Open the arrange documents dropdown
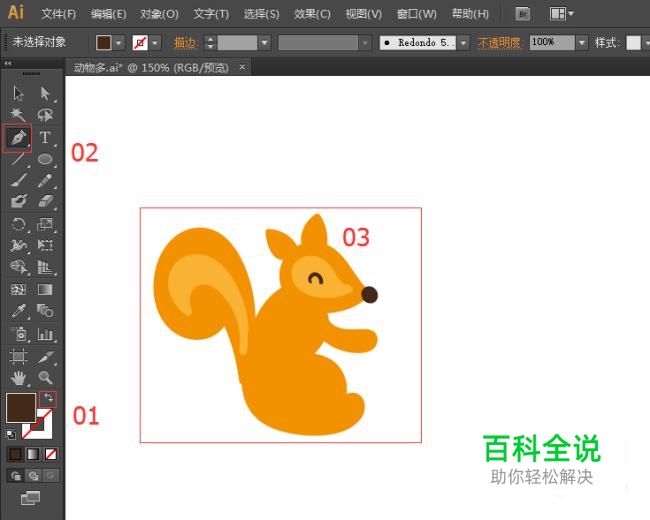650x520 pixels. [562, 14]
